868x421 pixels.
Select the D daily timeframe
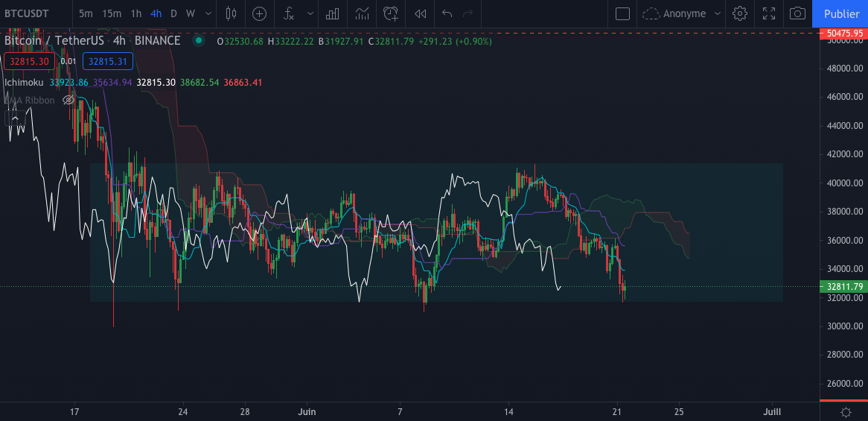click(x=173, y=13)
